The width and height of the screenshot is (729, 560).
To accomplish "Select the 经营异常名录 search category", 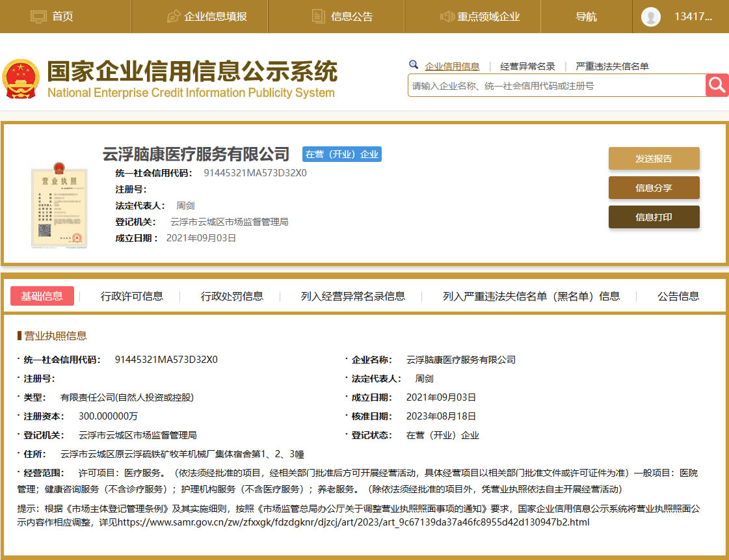I will click(527, 66).
